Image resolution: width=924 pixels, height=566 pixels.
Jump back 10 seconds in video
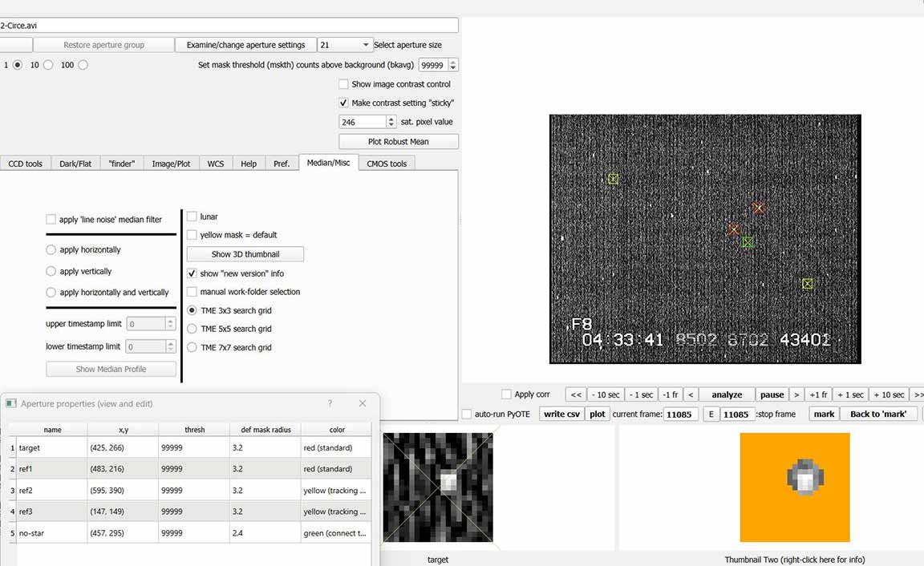click(606, 394)
